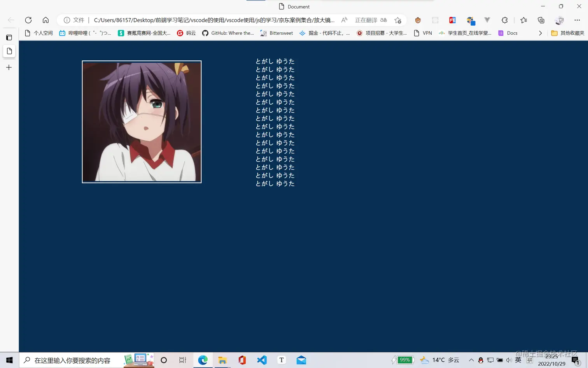Open Microsoft Office on the taskbar
The image size is (588, 368).
(x=242, y=360)
